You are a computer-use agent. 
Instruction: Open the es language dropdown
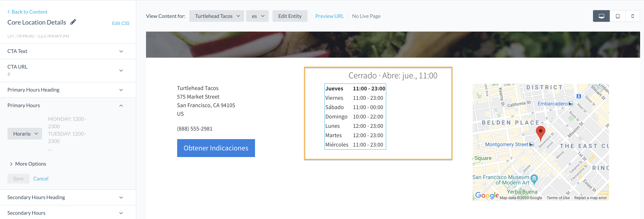click(x=257, y=16)
